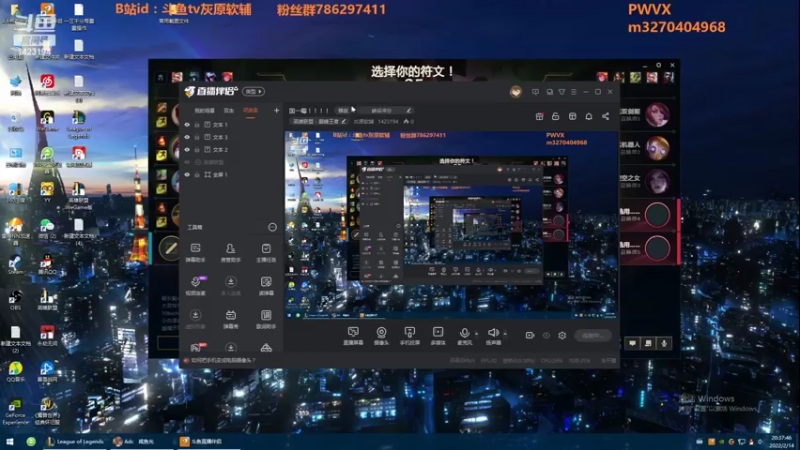The width and height of the screenshot is (800, 450).
Task: Open the 弹幕助手 tool
Action: (x=195, y=253)
